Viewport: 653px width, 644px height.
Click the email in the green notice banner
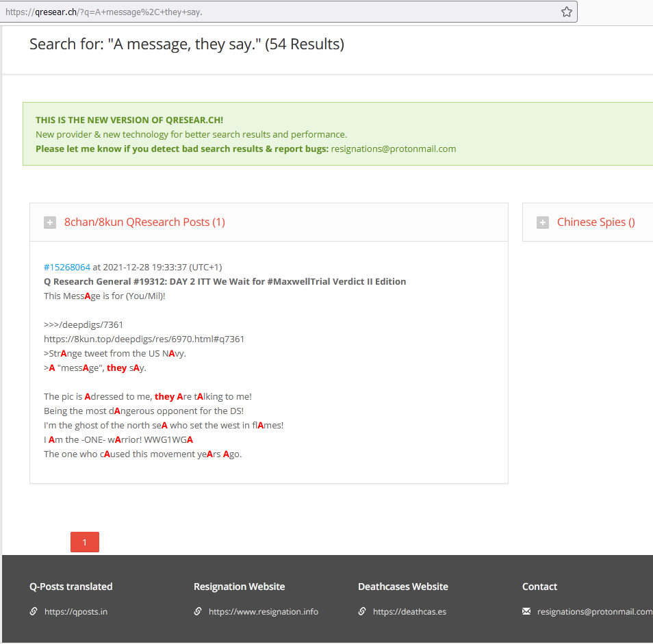click(x=393, y=149)
